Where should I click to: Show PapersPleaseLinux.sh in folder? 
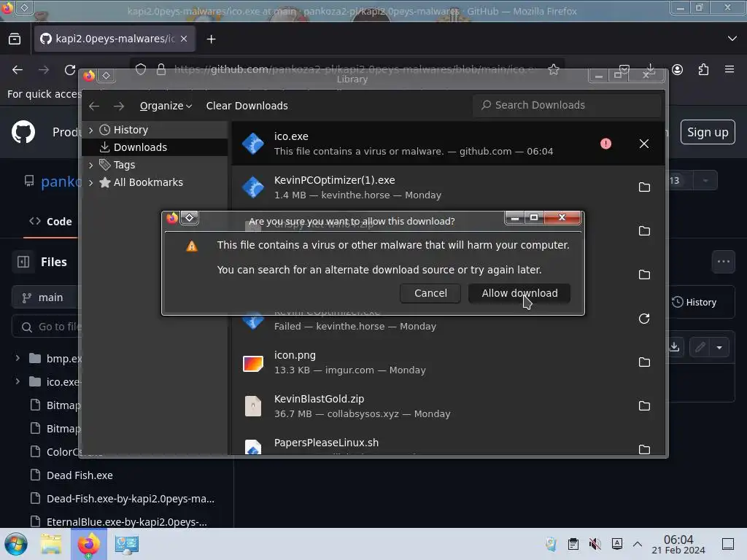(644, 449)
